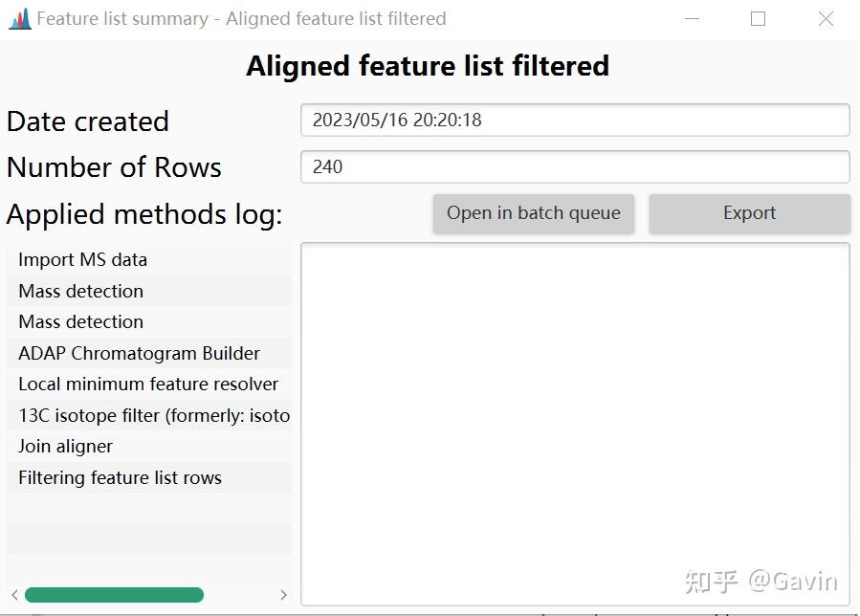Select Filtering feature list rows entry
The width and height of the screenshot is (860, 616).
click(120, 477)
